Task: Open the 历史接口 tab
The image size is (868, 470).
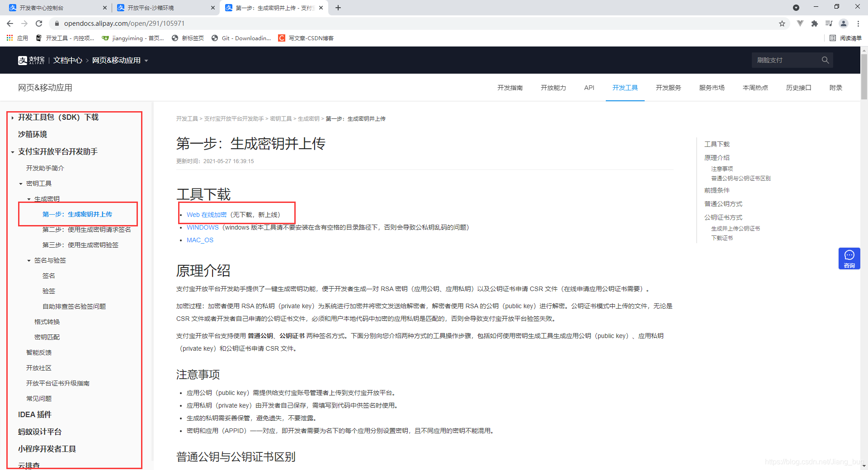Action: pyautogui.click(x=799, y=88)
